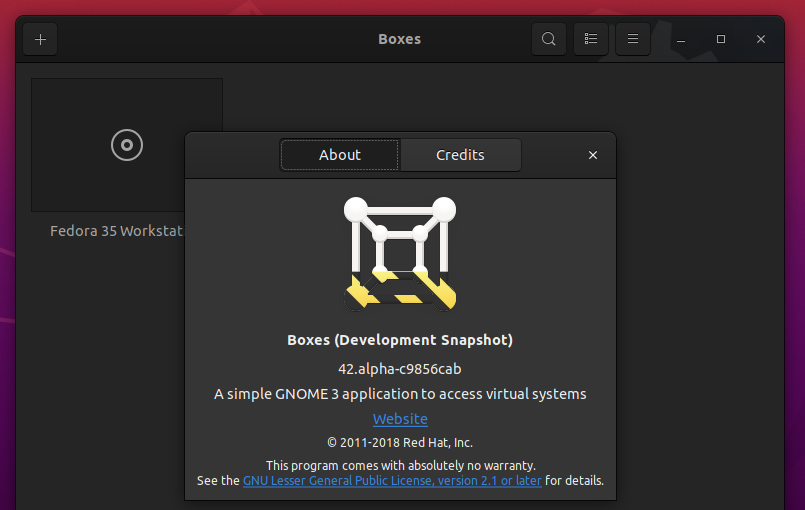Click the disc icon on the Fedora box
The height and width of the screenshot is (510, 805).
click(127, 145)
